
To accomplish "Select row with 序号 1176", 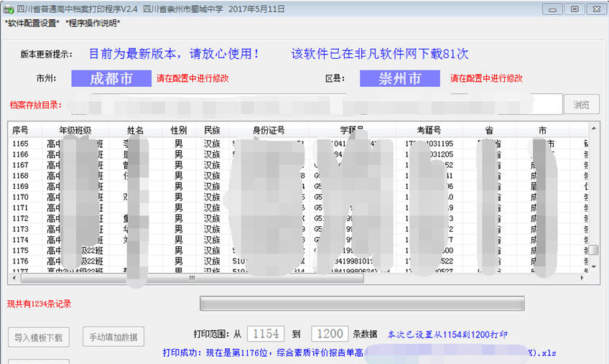I will (x=298, y=261).
